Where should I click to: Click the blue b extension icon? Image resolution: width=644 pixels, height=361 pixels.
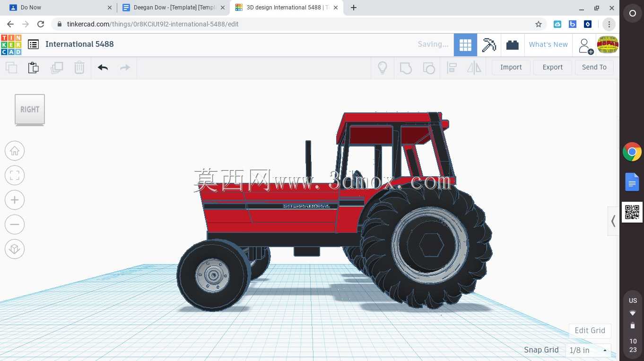(573, 24)
